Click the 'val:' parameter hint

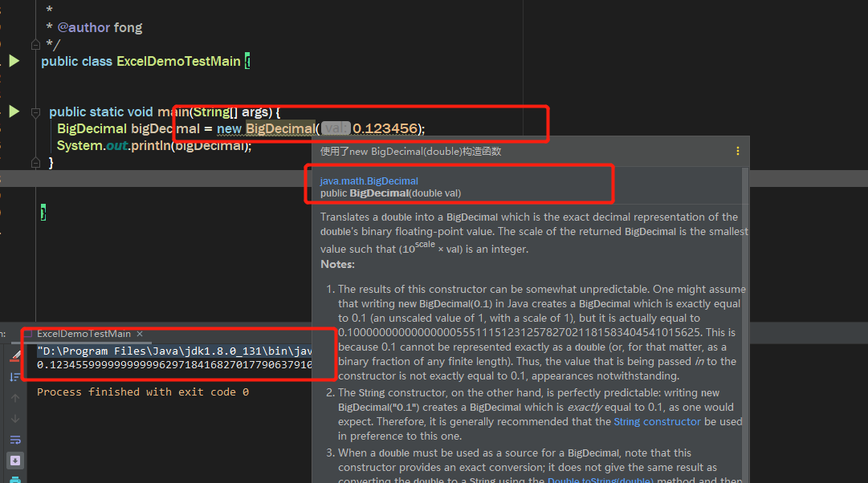tap(336, 128)
